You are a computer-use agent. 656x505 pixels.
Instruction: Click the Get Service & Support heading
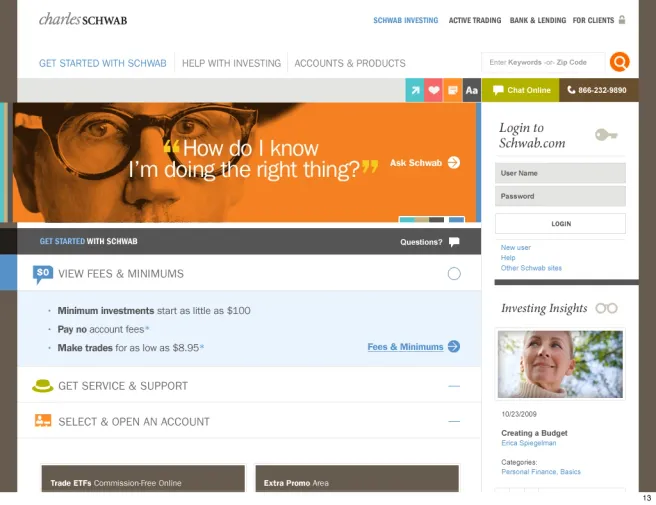[x=123, y=386]
